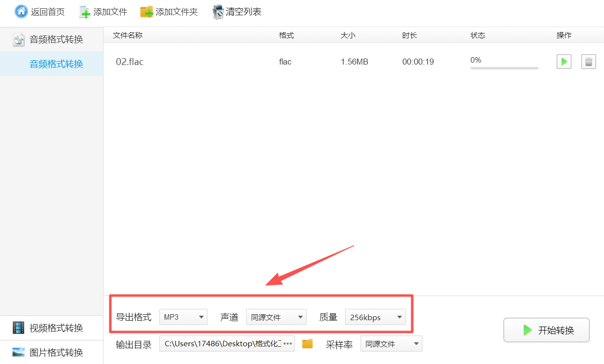Click the 声道 label
The image size is (604, 364).
click(x=229, y=317)
